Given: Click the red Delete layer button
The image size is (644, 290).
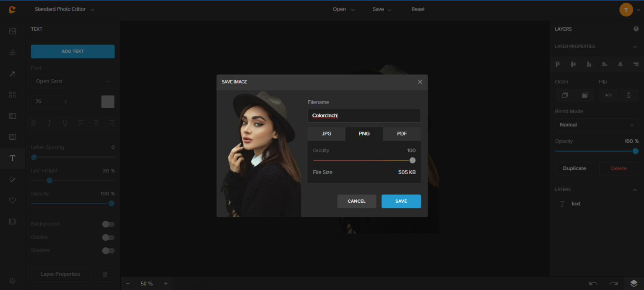Looking at the screenshot, I should click(619, 168).
